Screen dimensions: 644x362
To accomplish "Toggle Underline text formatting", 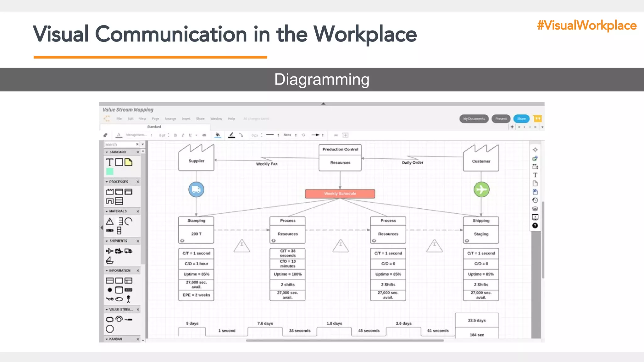I will coord(190,135).
